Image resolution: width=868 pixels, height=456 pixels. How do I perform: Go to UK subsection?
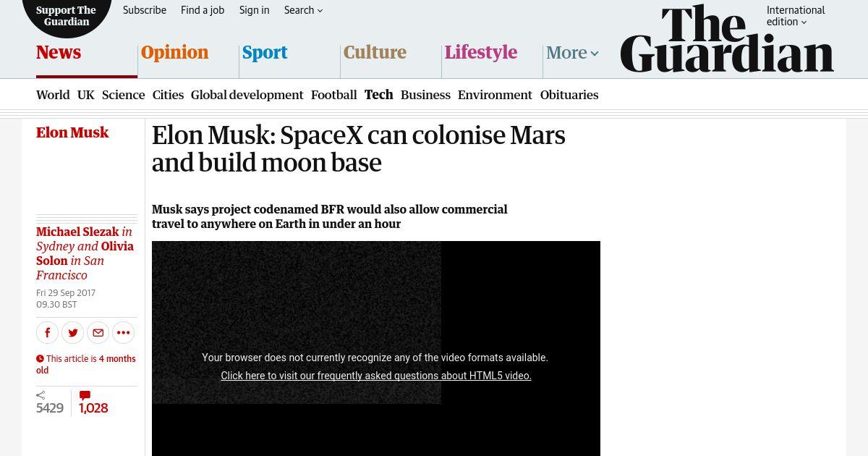pos(86,95)
